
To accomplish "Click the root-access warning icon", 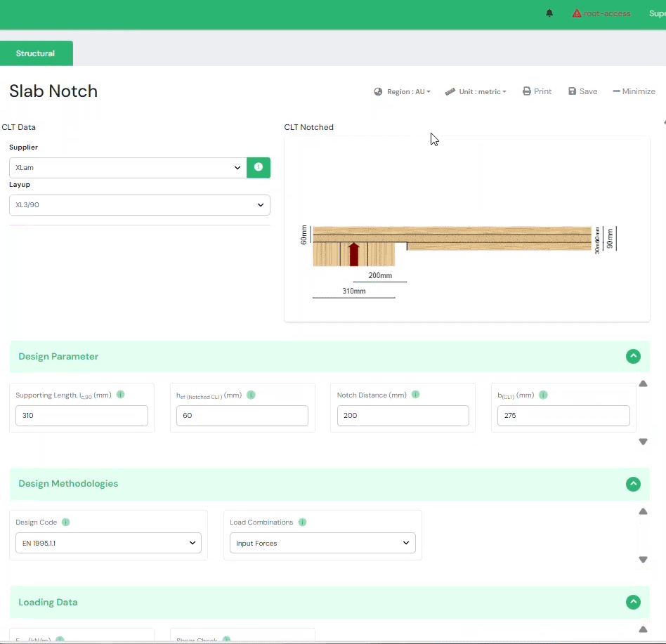I will coord(577,13).
